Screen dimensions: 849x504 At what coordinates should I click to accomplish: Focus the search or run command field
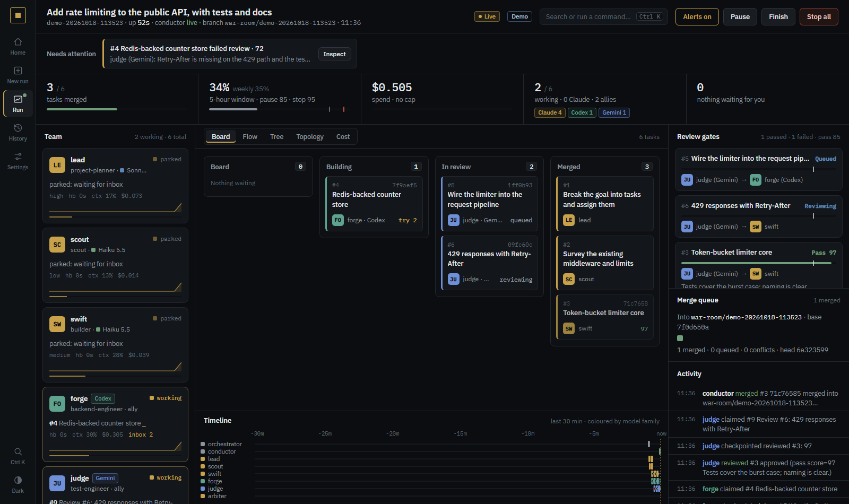pos(603,17)
